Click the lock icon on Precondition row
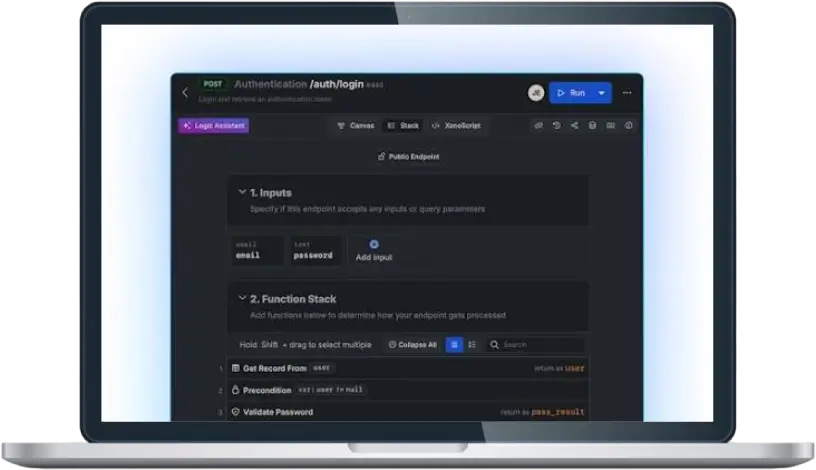Viewport: 816px width, 470px height. 236,389
